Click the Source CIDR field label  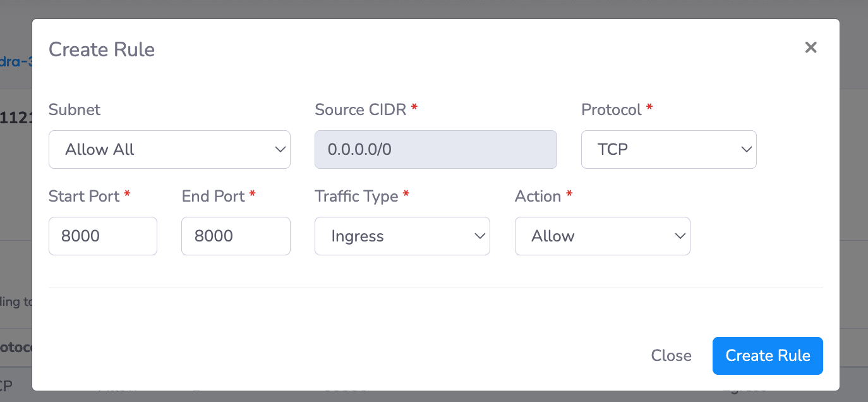[361, 109]
